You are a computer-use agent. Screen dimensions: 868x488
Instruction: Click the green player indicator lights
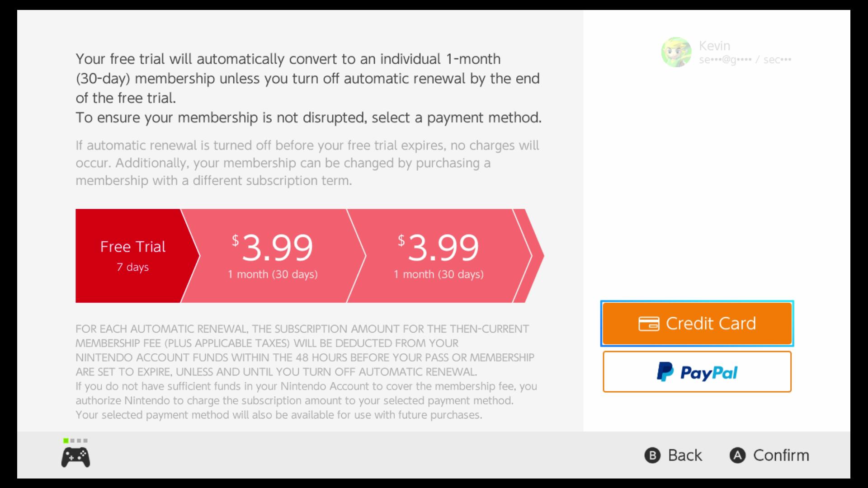tap(75, 441)
